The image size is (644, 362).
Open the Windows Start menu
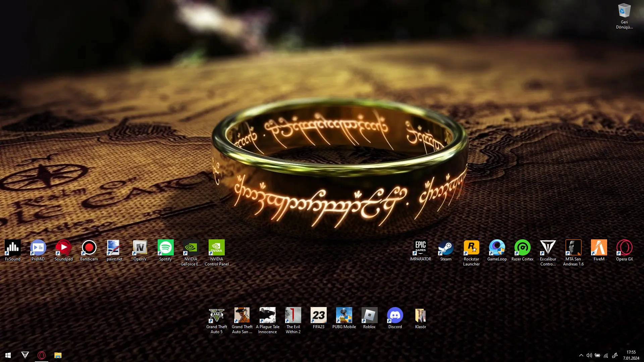8,355
